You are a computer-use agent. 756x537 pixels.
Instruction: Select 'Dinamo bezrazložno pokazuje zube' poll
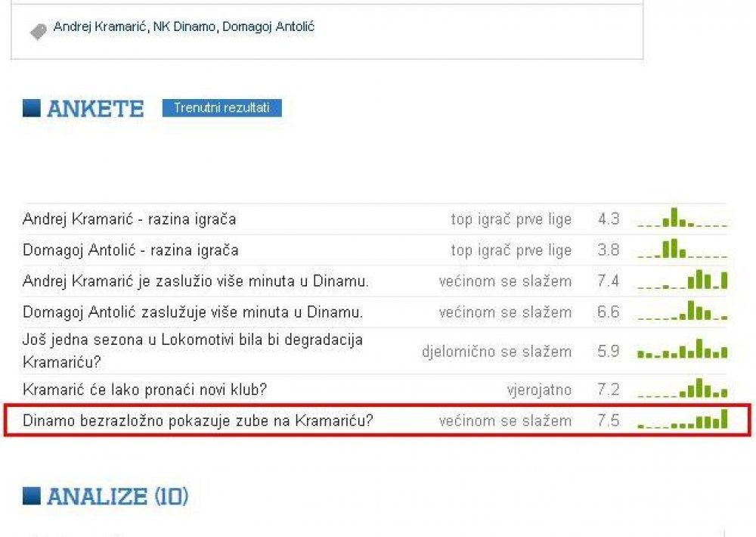tap(198, 421)
